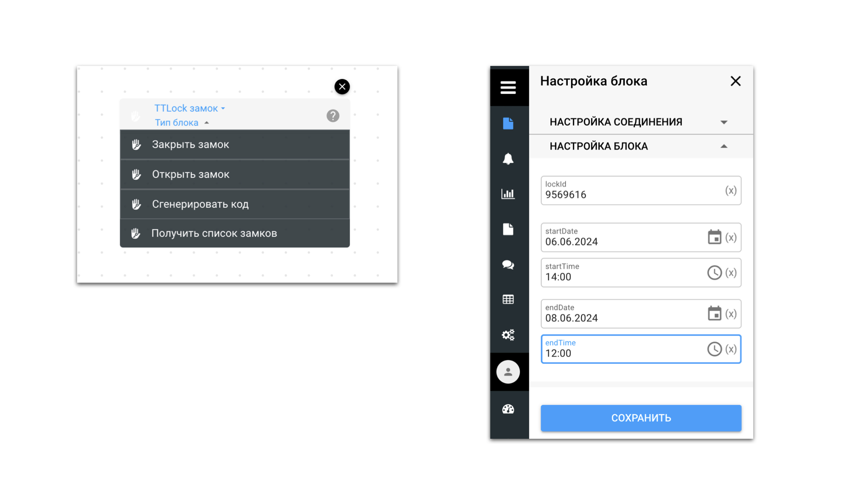The image size is (868, 488).
Task: Open the TTLock замок dropdown
Action: [190, 108]
